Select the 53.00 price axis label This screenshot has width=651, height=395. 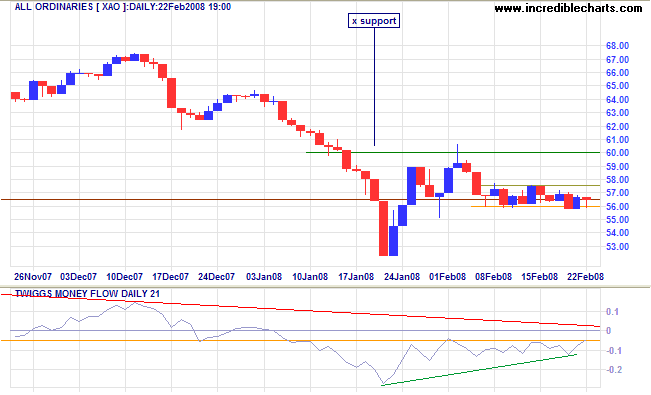pyautogui.click(x=617, y=247)
